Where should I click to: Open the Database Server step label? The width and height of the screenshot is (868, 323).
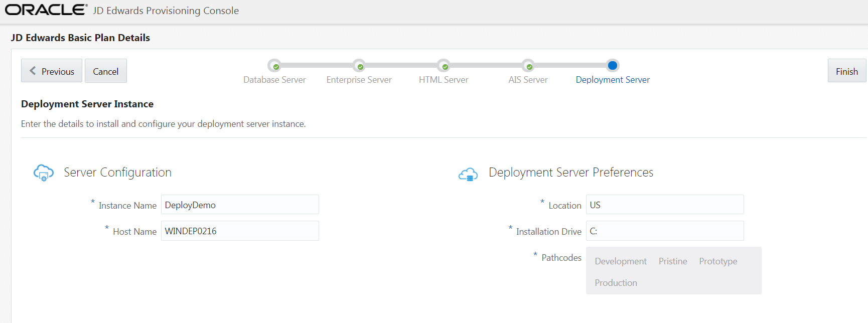tap(274, 80)
